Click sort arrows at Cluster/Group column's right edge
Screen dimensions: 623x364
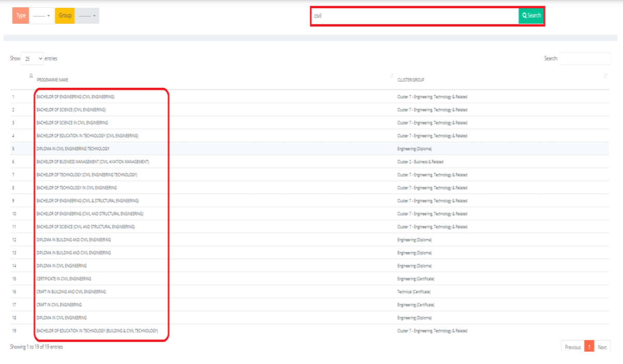pyautogui.click(x=605, y=76)
